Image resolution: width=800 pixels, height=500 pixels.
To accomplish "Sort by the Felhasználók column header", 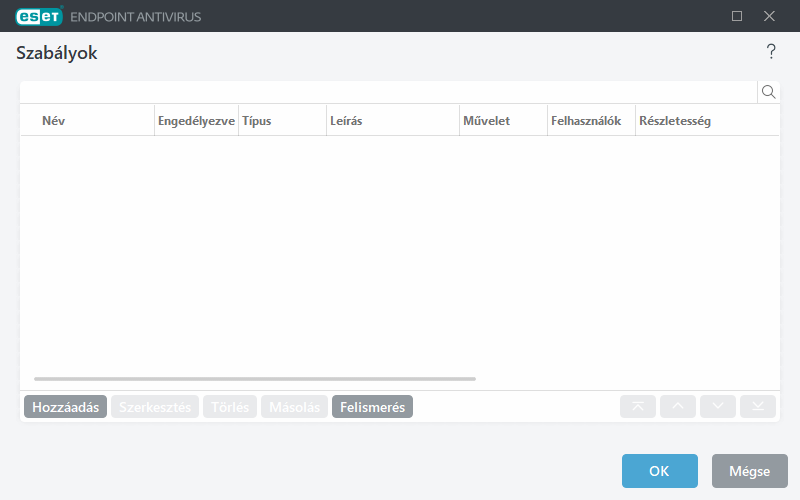I will click(591, 121).
